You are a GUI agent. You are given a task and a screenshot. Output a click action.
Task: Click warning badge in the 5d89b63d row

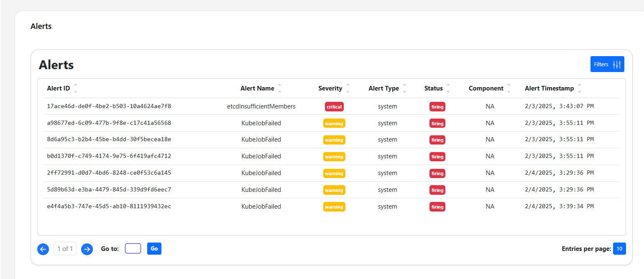[x=334, y=190]
